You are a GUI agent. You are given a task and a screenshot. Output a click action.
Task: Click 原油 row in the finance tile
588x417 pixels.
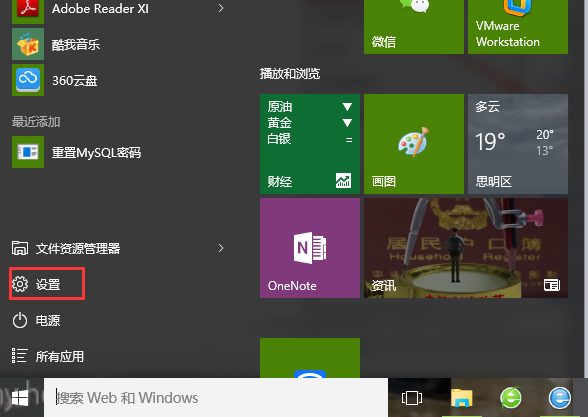coord(310,107)
